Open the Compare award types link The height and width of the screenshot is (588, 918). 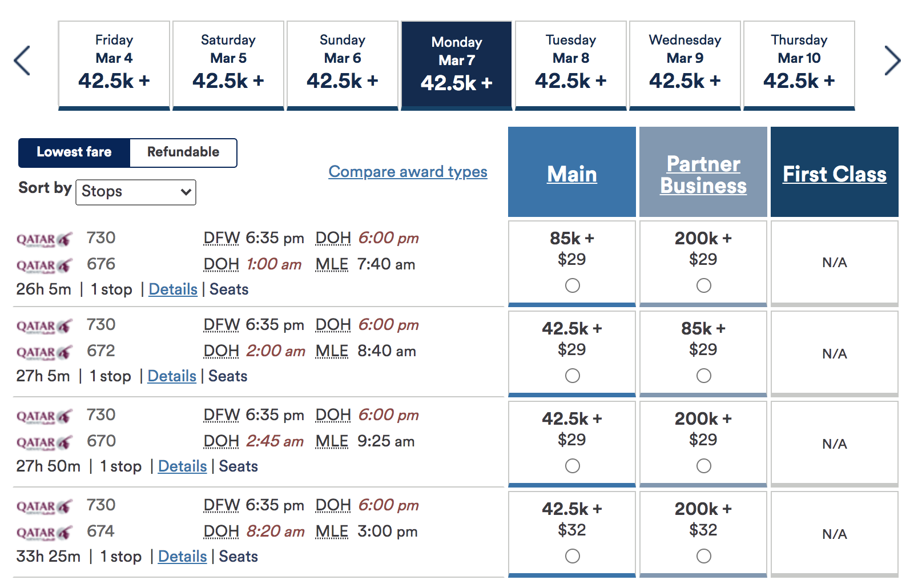[x=408, y=171]
